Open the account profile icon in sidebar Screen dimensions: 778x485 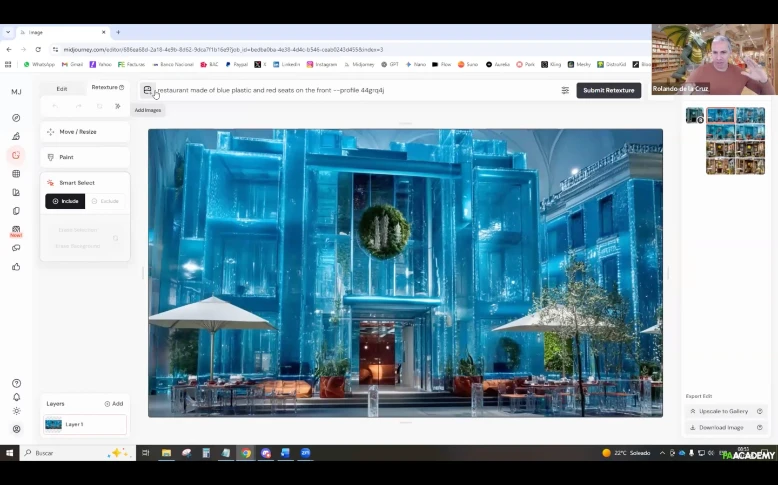[x=16, y=429]
